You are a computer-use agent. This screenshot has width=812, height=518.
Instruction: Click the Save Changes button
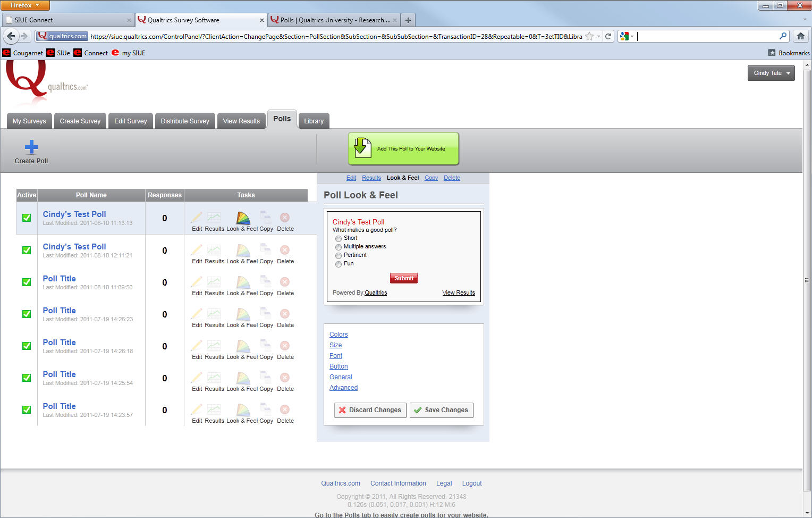pyautogui.click(x=441, y=410)
